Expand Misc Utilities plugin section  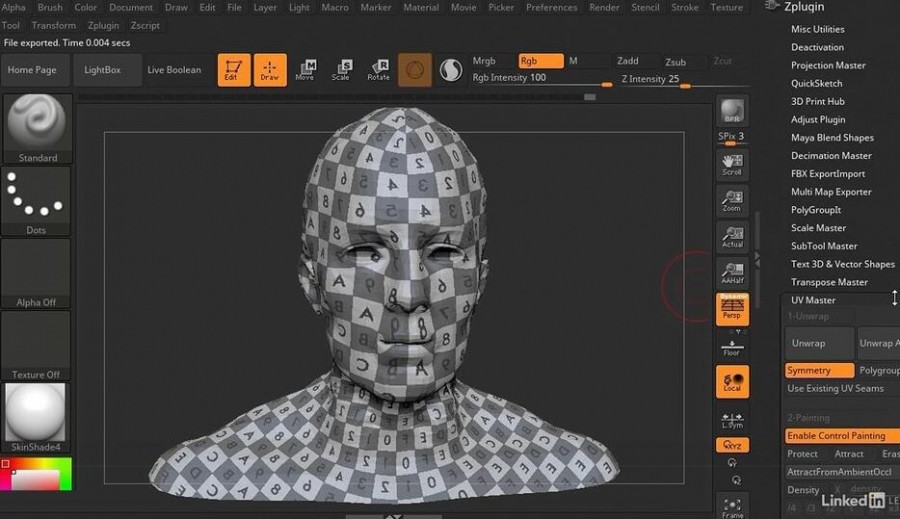pos(817,29)
